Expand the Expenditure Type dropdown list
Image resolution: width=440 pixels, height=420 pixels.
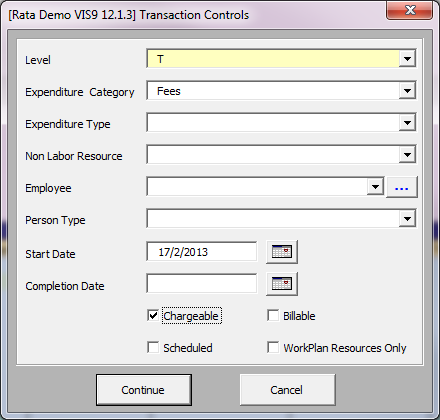[x=407, y=123]
